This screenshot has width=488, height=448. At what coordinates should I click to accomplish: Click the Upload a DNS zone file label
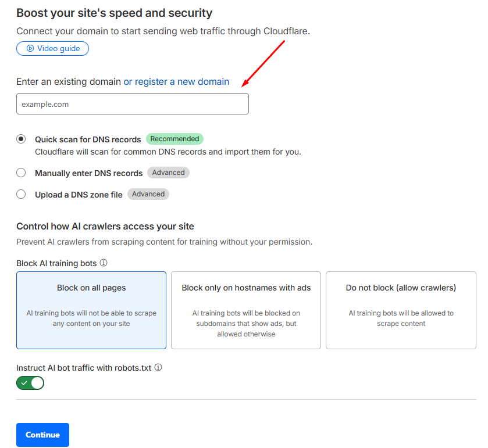79,195
